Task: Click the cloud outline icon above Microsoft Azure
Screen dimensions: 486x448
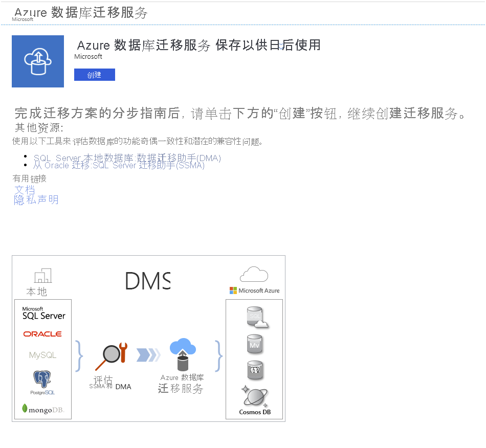Action: [x=254, y=274]
